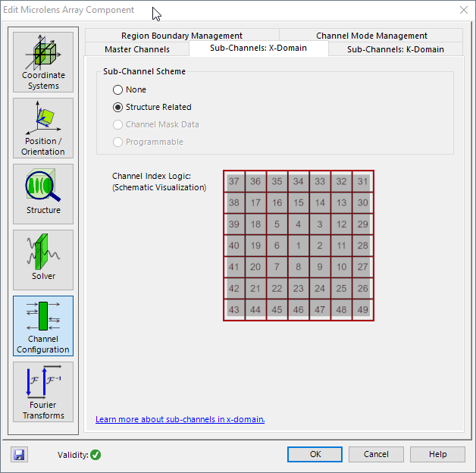Click the save disk icon
This screenshot has width=476, height=473.
point(19,455)
